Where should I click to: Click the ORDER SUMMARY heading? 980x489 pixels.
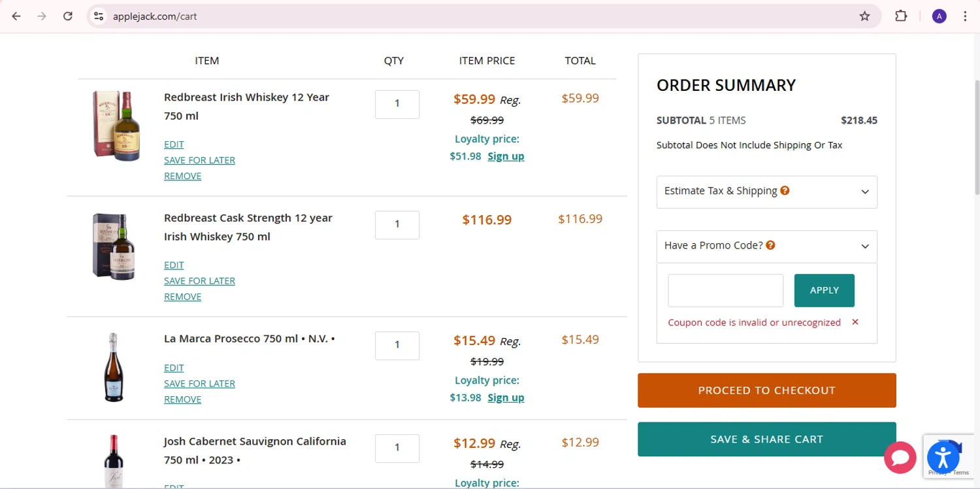pos(726,86)
